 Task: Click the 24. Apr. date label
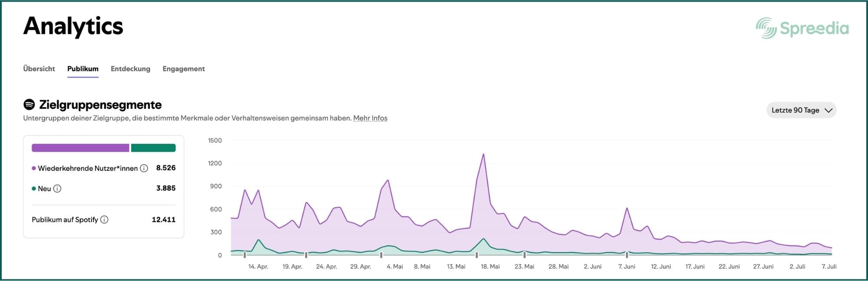pos(326,267)
